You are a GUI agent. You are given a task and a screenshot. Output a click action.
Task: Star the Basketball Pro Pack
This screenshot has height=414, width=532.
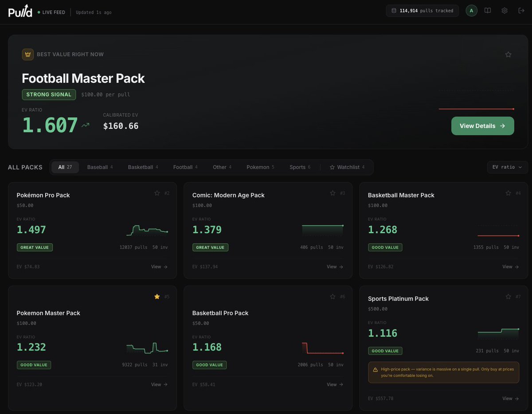click(333, 296)
